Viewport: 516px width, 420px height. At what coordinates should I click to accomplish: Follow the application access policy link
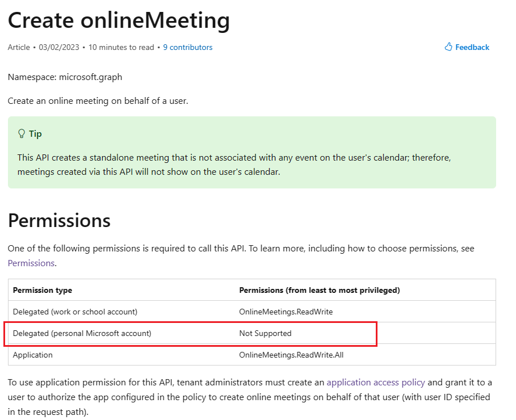(x=375, y=383)
